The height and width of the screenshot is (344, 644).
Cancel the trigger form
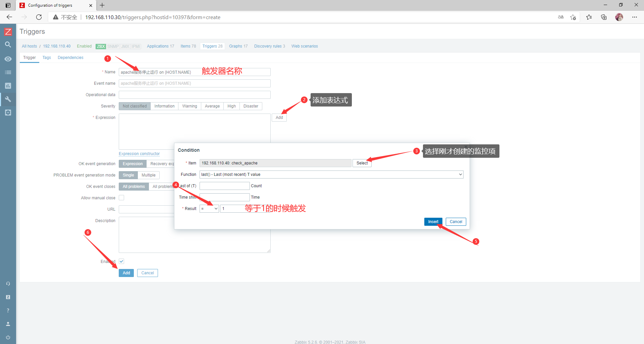pyautogui.click(x=148, y=273)
